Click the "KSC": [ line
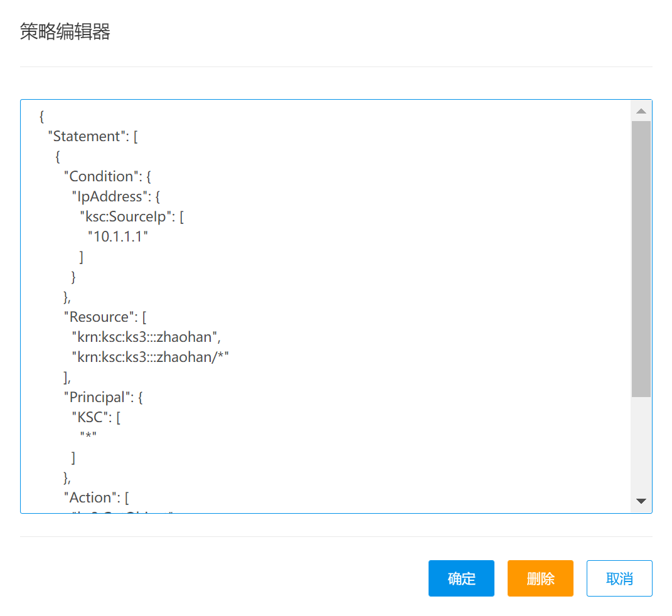Viewport: 672px width, 616px height. [x=96, y=417]
